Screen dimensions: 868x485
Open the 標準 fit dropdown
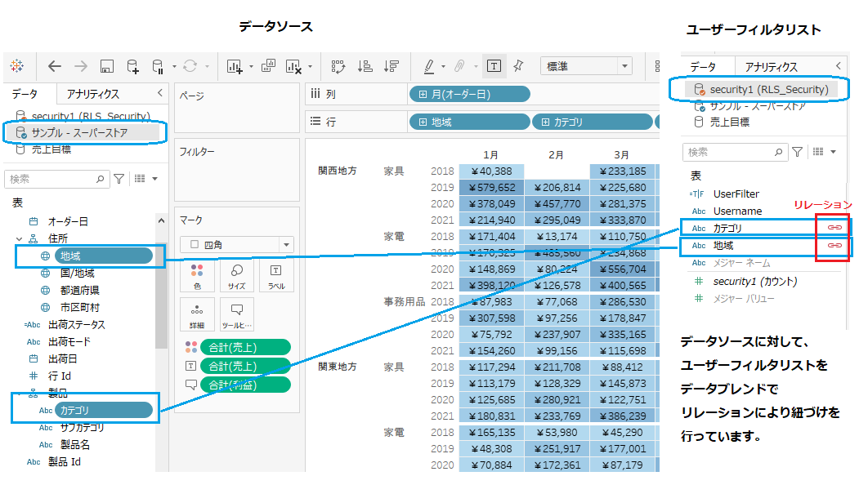click(x=586, y=66)
